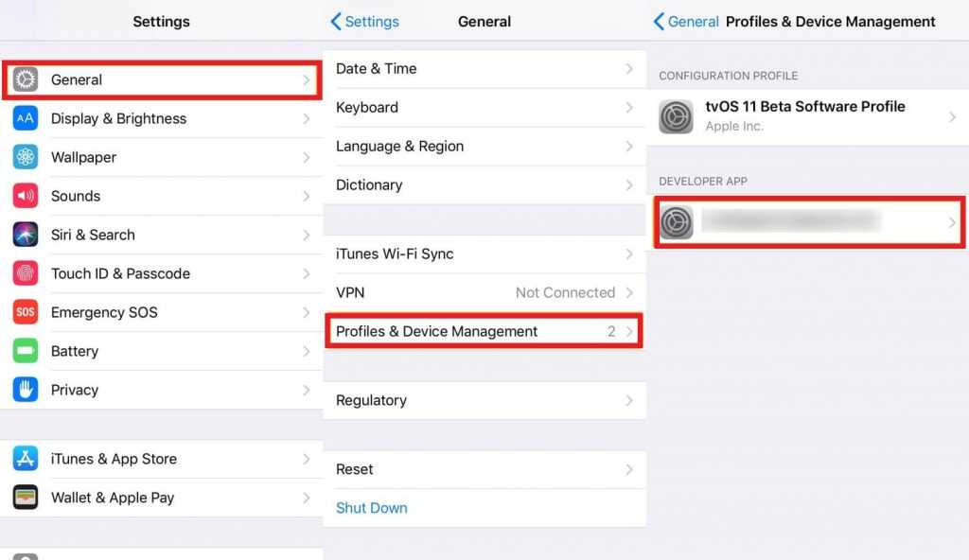
Task: Tap the green Battery icon
Action: pyautogui.click(x=26, y=352)
